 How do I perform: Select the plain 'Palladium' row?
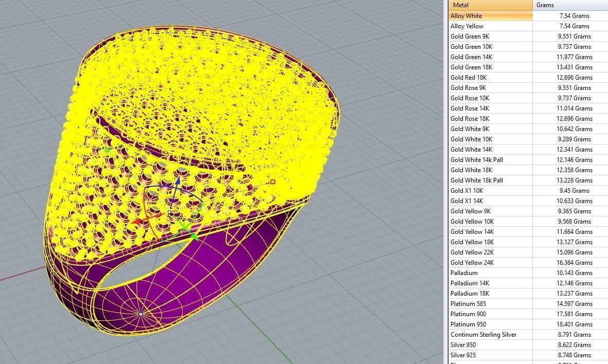tap(528, 272)
